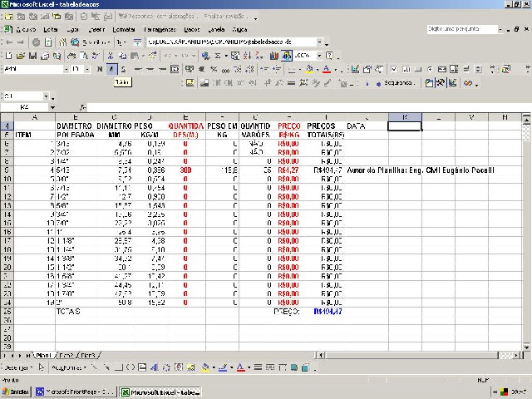
Task: Select column K header
Action: (405, 117)
